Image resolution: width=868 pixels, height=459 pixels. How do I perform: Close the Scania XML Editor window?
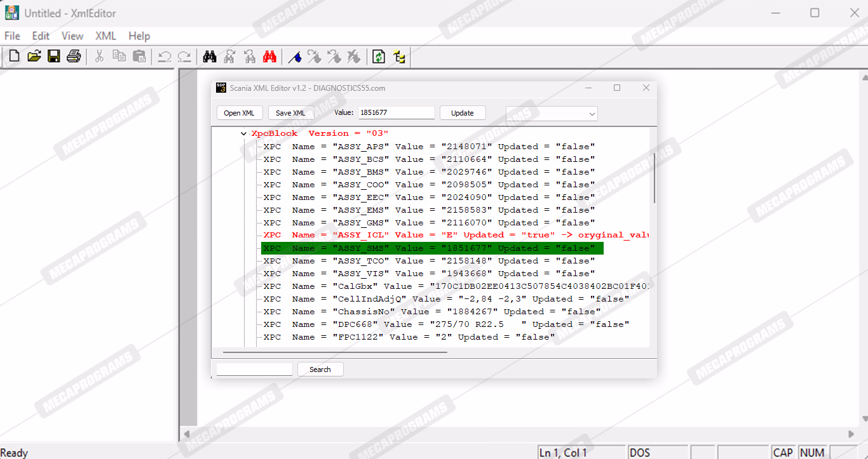646,88
